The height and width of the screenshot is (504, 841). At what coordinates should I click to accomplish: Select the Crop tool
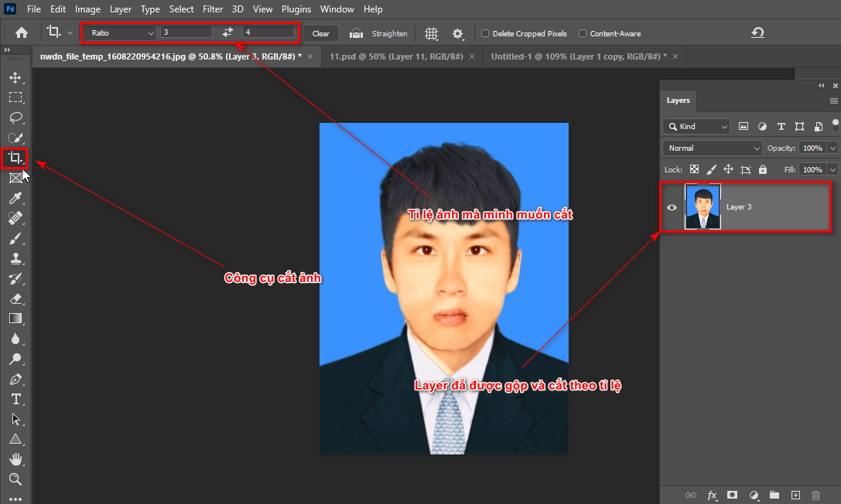(15, 158)
